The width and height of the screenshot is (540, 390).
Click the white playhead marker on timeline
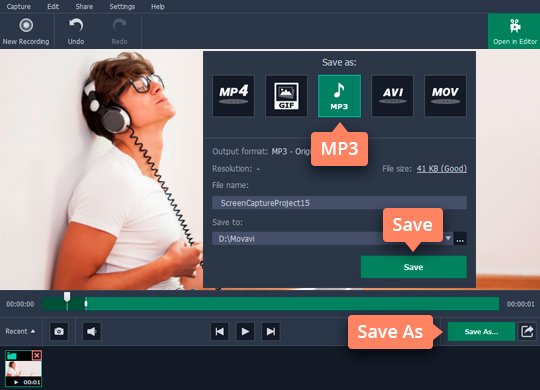coord(67,297)
